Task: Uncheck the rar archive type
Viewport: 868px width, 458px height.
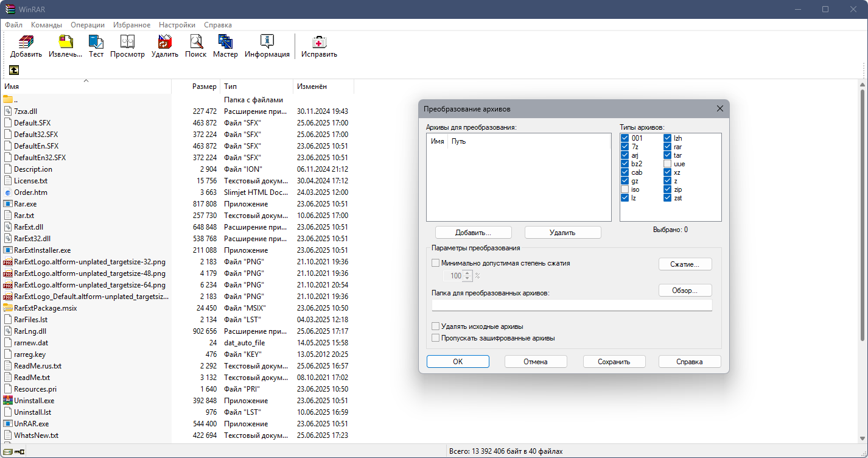Action: click(668, 147)
